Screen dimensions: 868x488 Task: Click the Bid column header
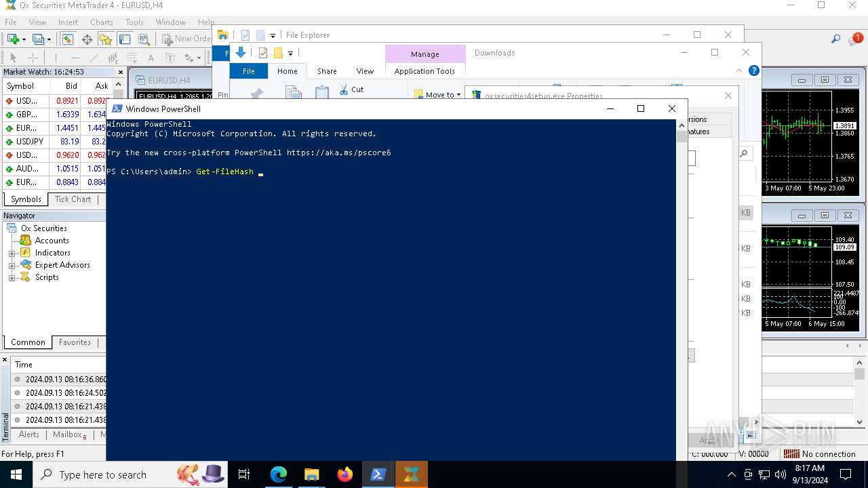(x=66, y=86)
